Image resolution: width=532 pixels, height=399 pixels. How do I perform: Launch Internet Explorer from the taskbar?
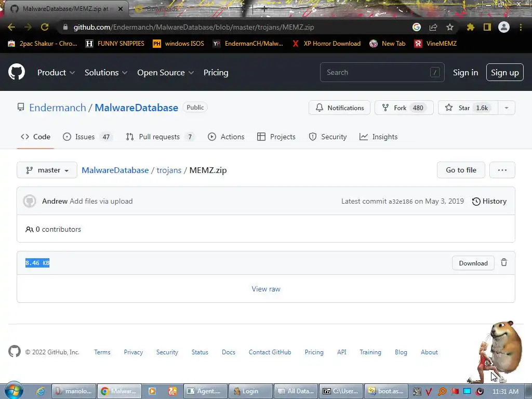[41, 391]
